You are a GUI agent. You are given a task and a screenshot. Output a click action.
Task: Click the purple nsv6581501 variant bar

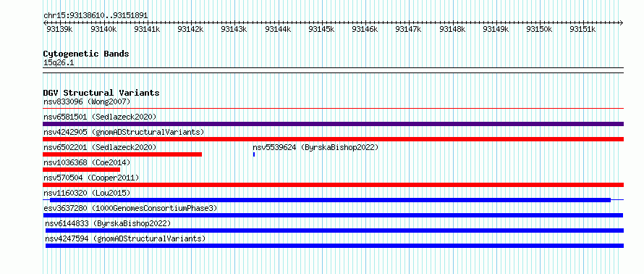point(333,124)
